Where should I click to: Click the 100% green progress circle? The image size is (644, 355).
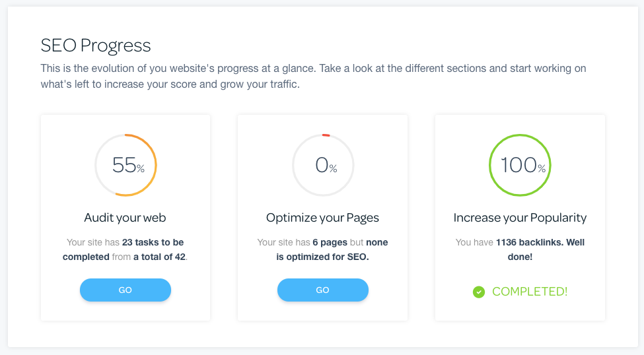pyautogui.click(x=520, y=165)
